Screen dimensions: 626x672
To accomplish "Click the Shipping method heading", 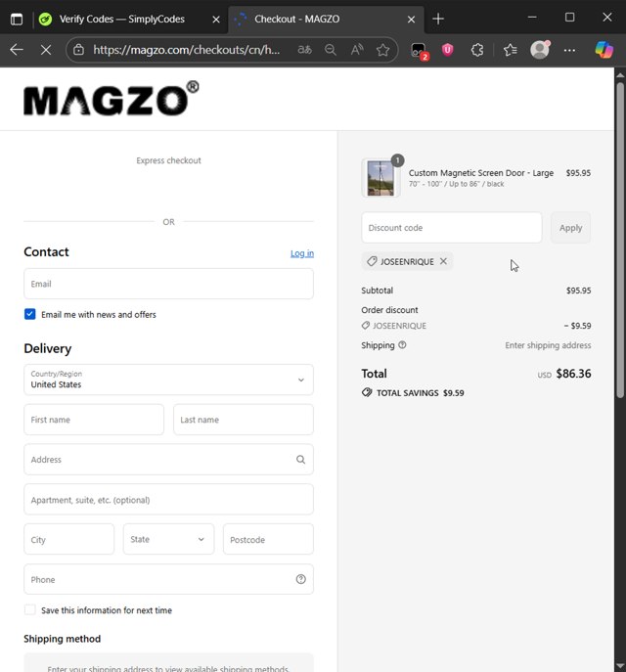I will tap(63, 639).
